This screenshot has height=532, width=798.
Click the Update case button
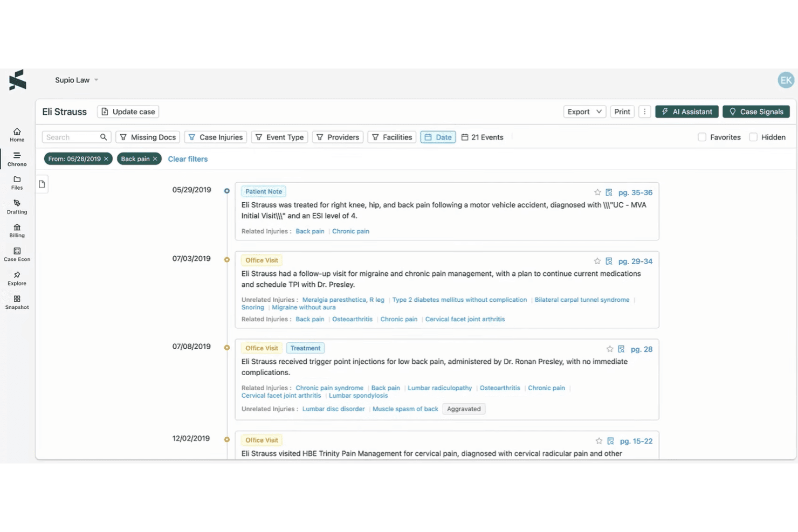click(128, 112)
